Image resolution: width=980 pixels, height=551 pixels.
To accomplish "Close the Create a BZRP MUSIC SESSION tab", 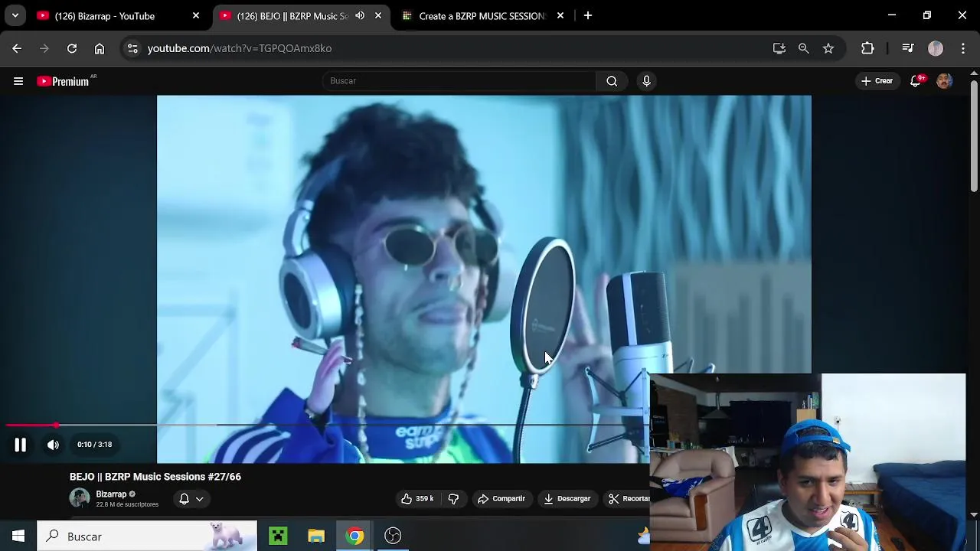I will point(560,16).
